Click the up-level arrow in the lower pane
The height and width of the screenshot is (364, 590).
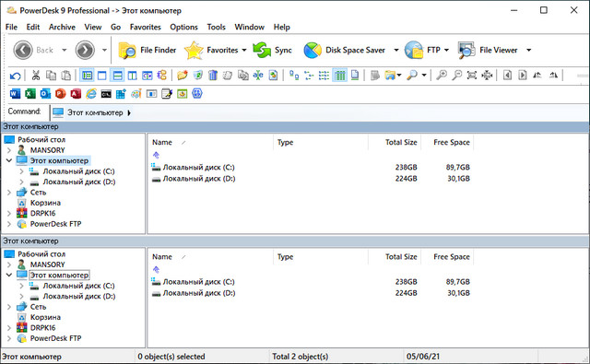tap(156, 269)
